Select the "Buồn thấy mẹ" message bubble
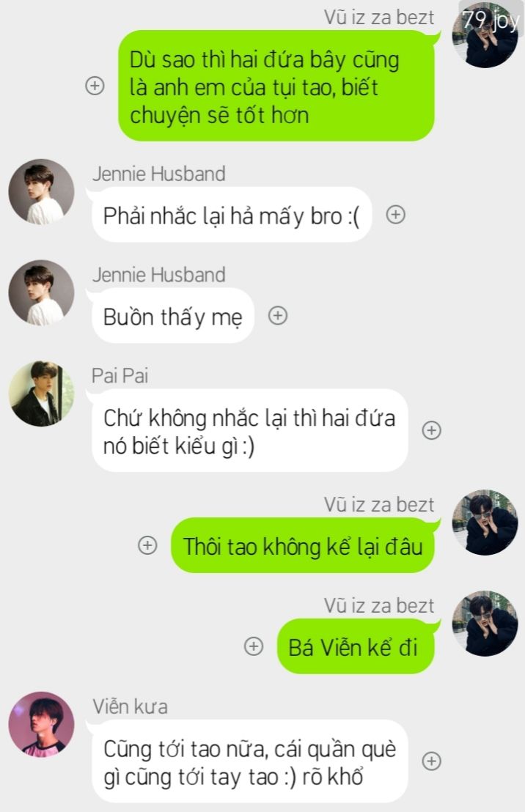525x812 pixels. [172, 316]
